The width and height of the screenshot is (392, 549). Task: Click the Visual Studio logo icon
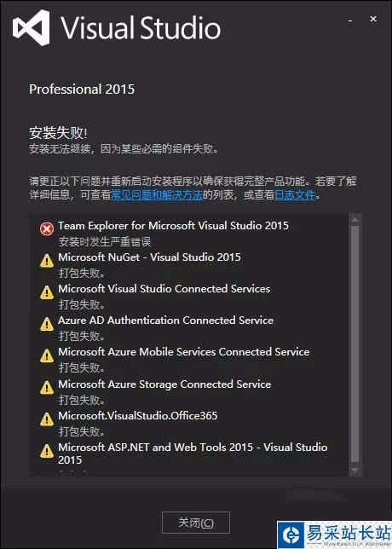[x=31, y=27]
